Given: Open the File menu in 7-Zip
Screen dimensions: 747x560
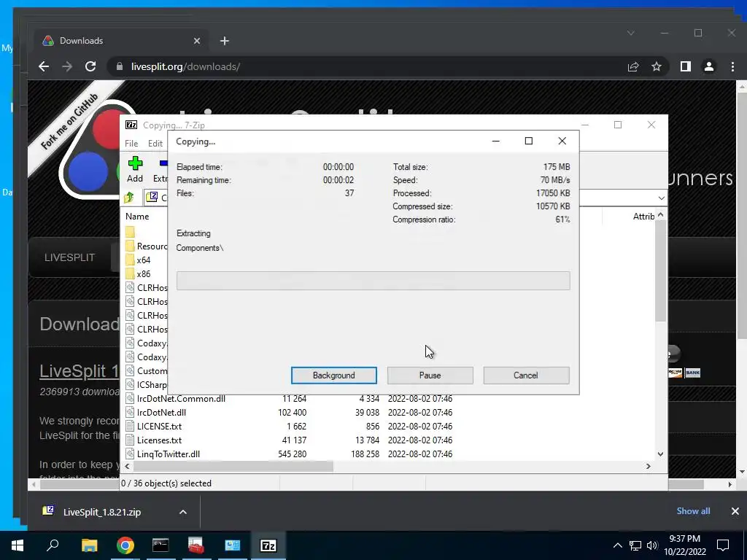Looking at the screenshot, I should pyautogui.click(x=131, y=144).
